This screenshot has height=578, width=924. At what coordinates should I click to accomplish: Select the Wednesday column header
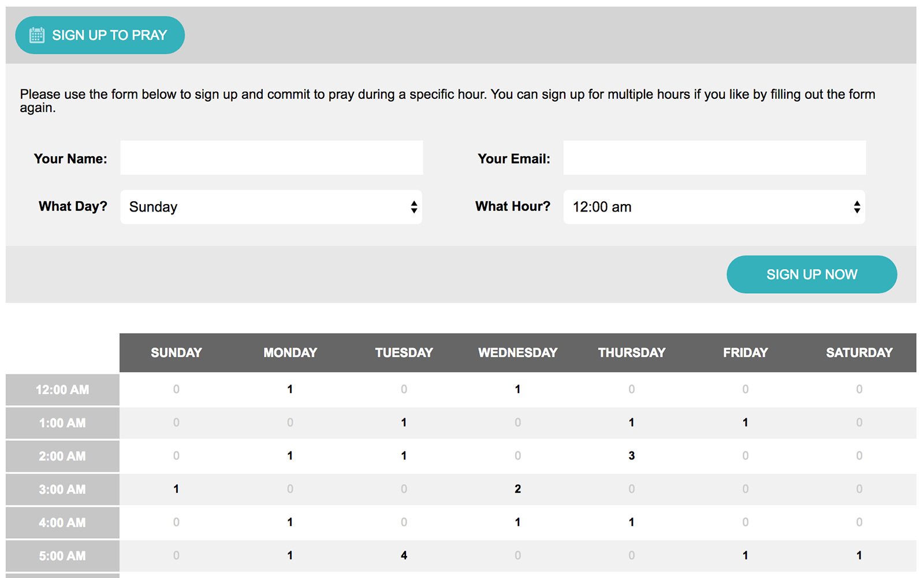tap(518, 353)
